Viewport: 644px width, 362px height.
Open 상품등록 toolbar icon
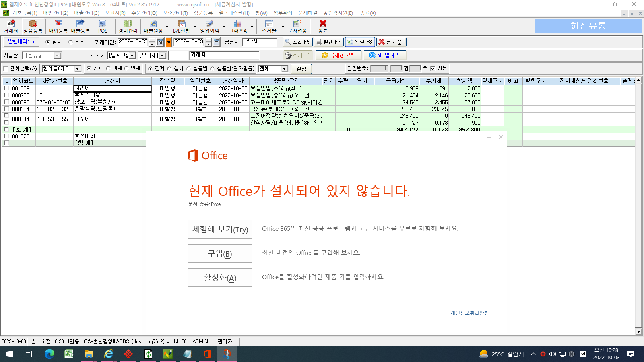[33, 27]
